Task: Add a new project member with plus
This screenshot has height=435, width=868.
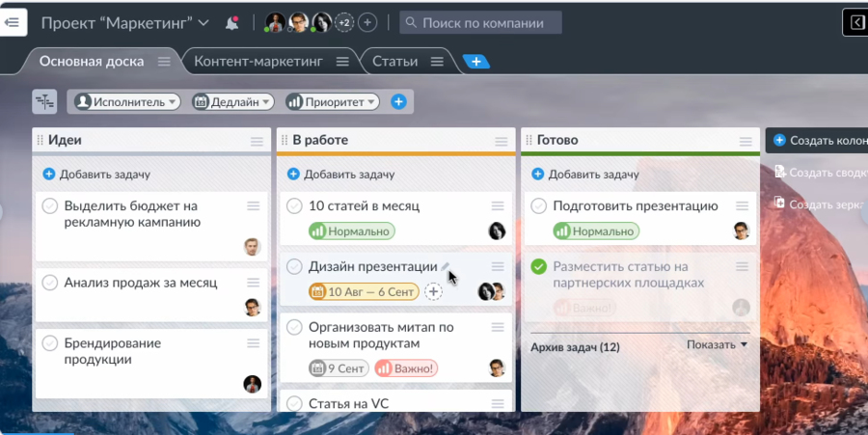Action: [367, 23]
